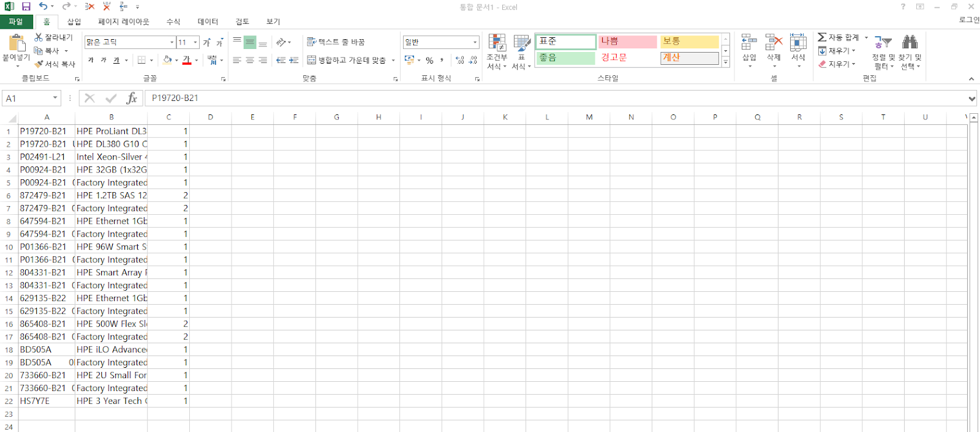
Task: Click the increase indent icon
Action: click(293, 60)
